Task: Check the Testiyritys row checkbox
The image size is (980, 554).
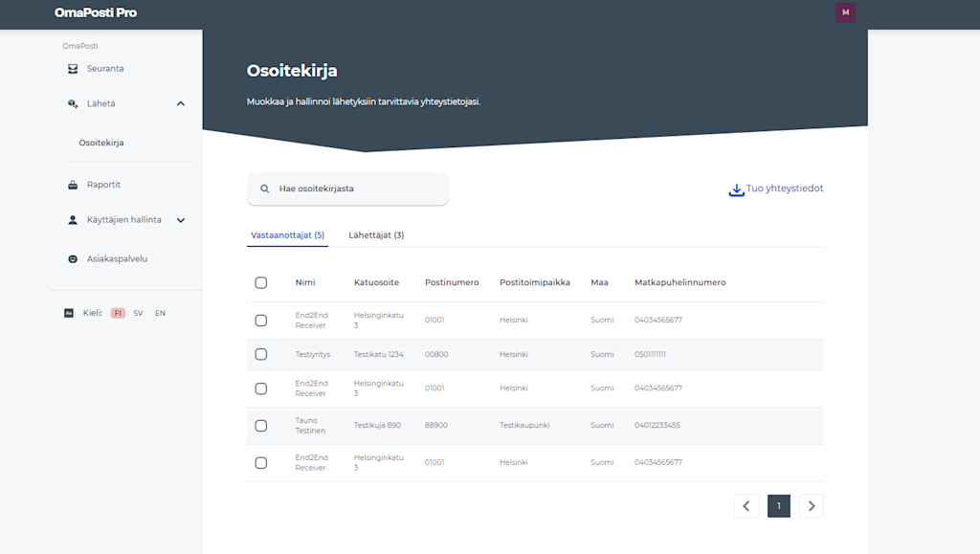Action: click(261, 354)
